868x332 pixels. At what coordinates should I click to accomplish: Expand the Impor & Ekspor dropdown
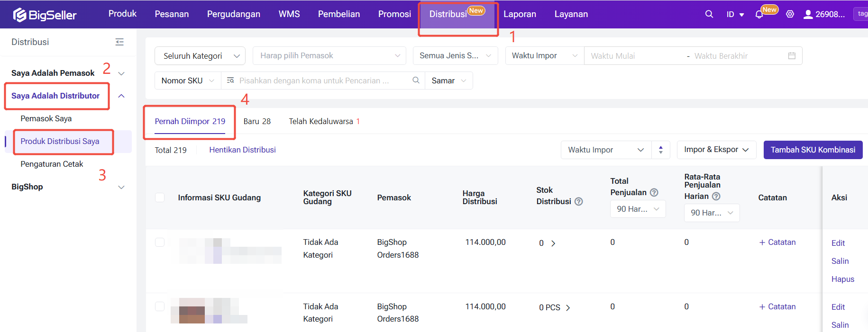[x=716, y=150]
